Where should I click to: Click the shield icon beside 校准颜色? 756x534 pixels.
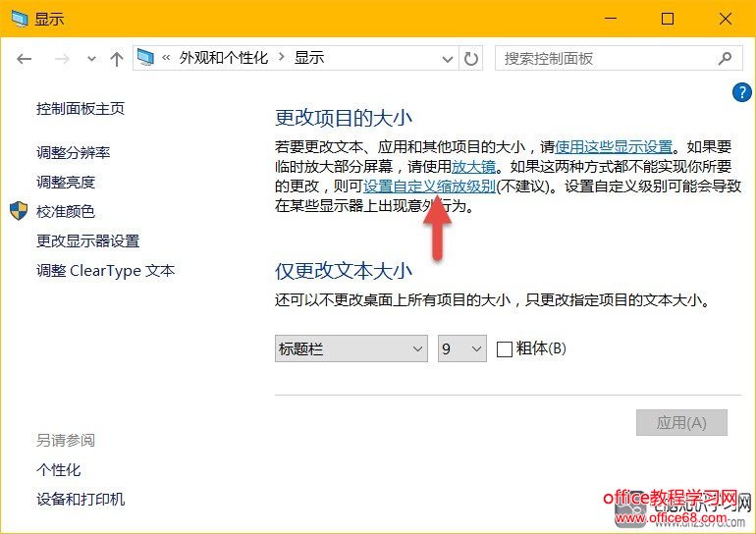tap(19, 211)
